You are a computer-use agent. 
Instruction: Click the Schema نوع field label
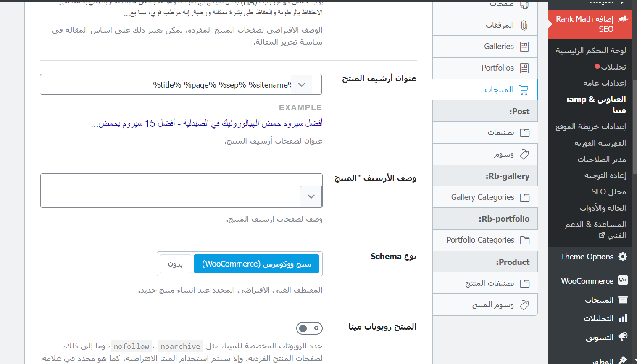click(x=393, y=256)
